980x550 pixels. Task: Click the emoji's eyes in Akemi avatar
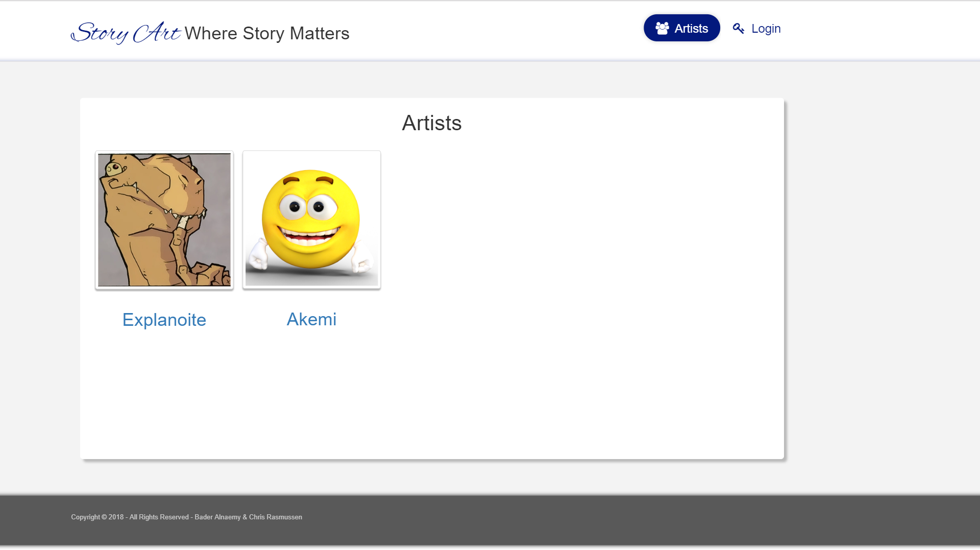[306, 207]
